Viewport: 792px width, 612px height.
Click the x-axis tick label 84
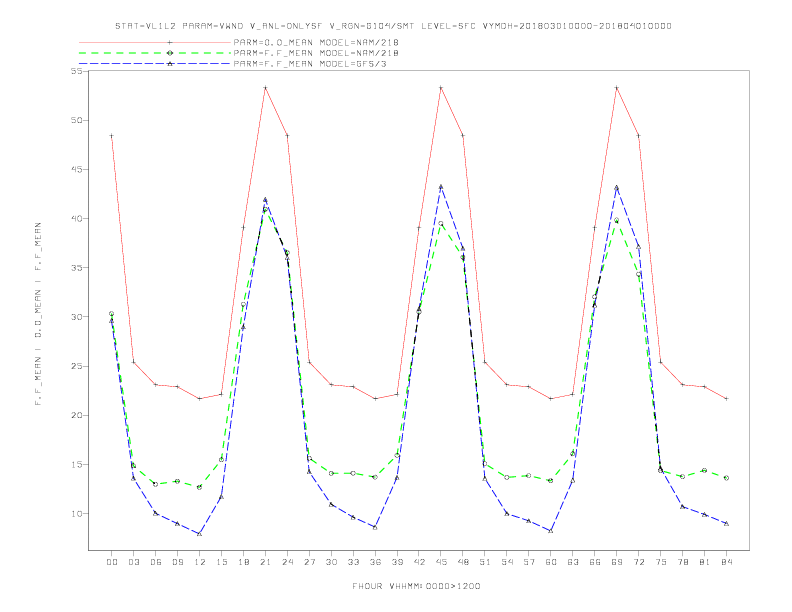tap(727, 562)
